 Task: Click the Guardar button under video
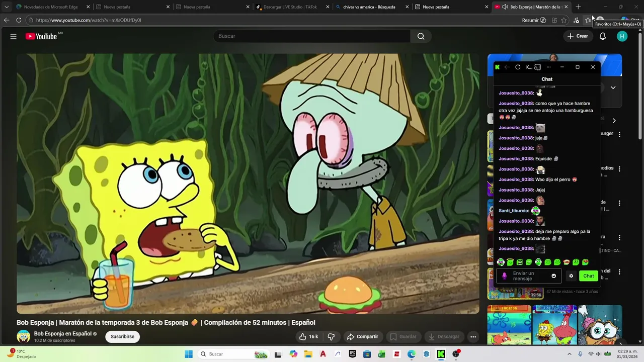click(x=404, y=336)
